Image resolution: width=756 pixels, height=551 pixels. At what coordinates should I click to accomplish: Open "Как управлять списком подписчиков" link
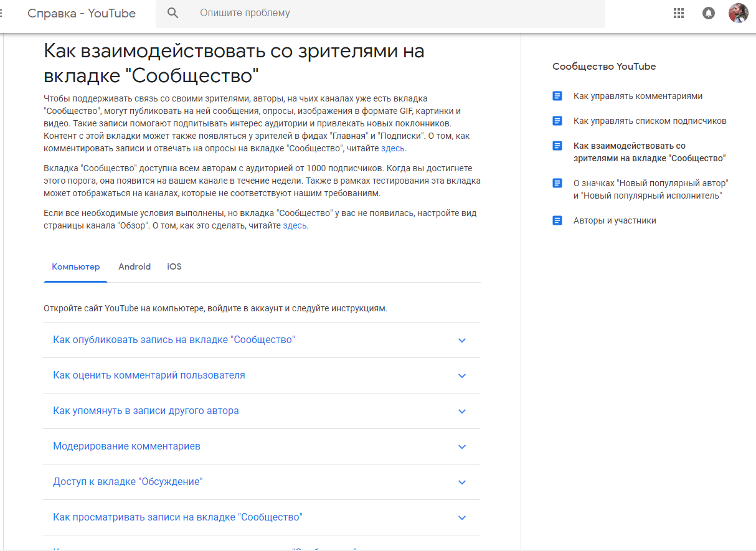(x=650, y=121)
